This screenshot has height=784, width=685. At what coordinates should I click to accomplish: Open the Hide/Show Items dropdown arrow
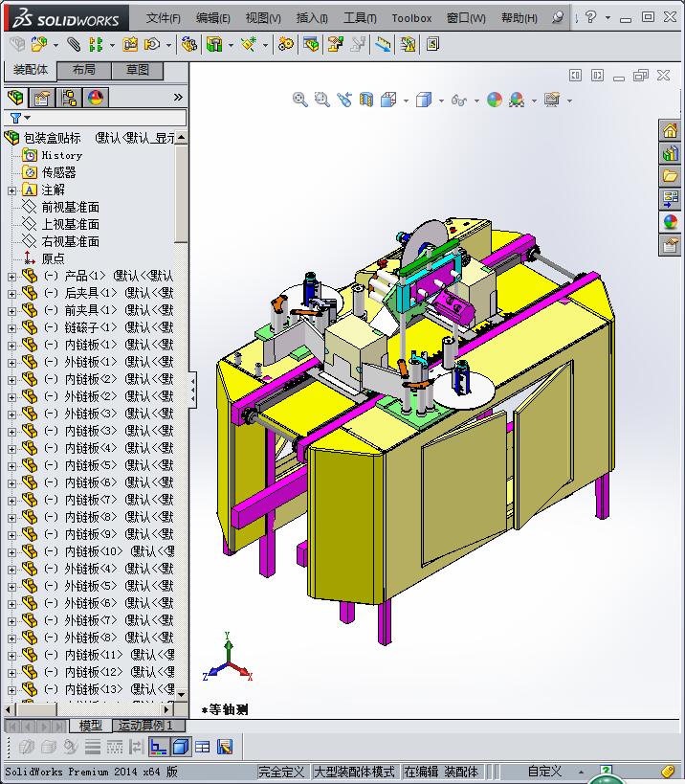click(476, 101)
